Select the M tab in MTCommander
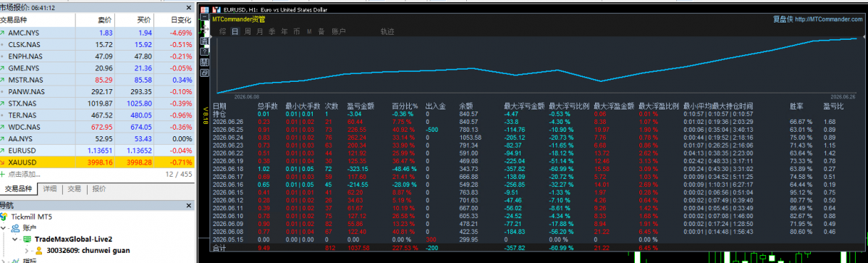Screen dimensions: 868x263 point(309,32)
